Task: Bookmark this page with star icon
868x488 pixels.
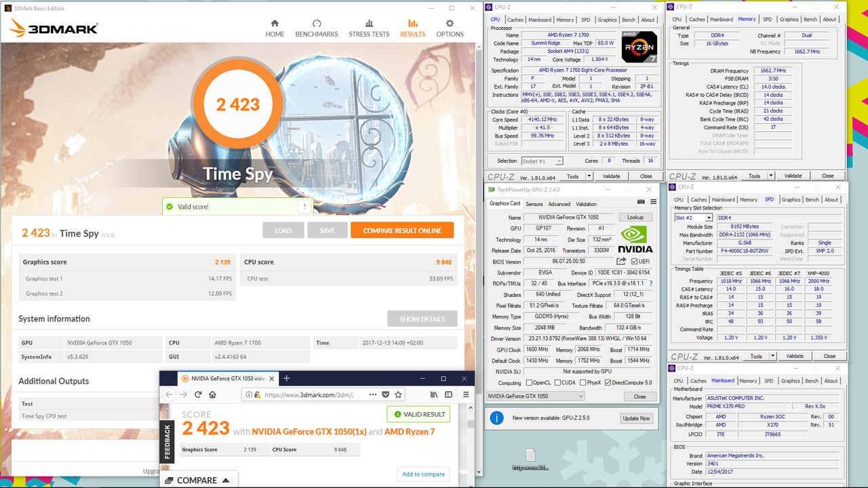Action: click(x=398, y=394)
